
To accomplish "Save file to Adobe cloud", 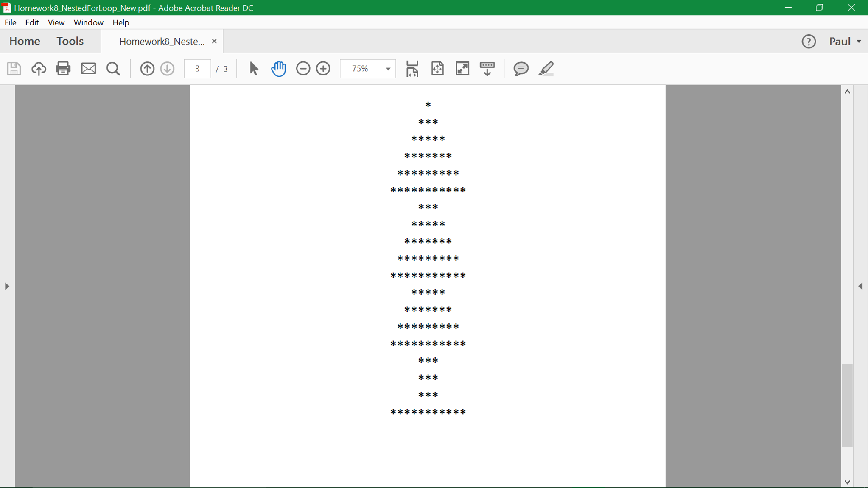I will pos(39,68).
